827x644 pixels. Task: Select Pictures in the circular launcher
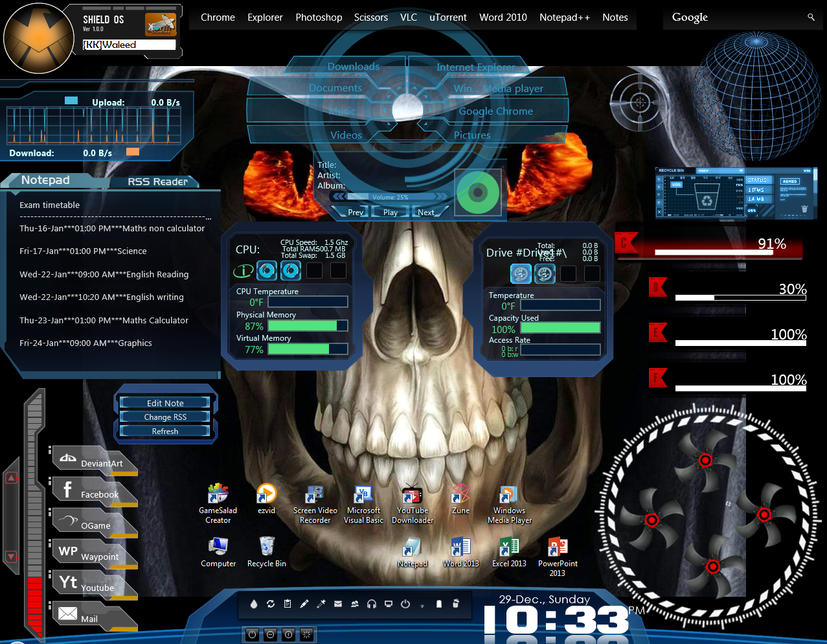tap(472, 135)
